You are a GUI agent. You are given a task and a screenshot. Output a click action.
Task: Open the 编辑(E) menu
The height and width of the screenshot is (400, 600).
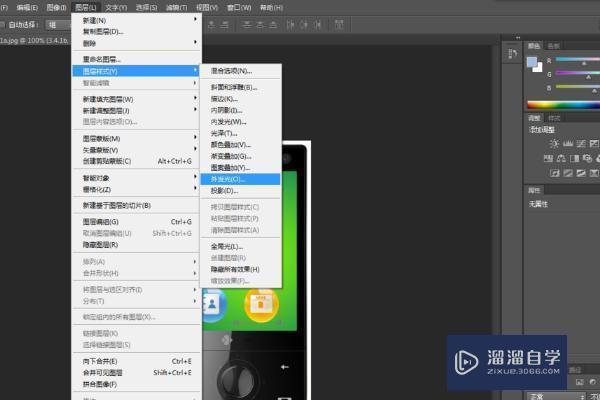tap(27, 8)
